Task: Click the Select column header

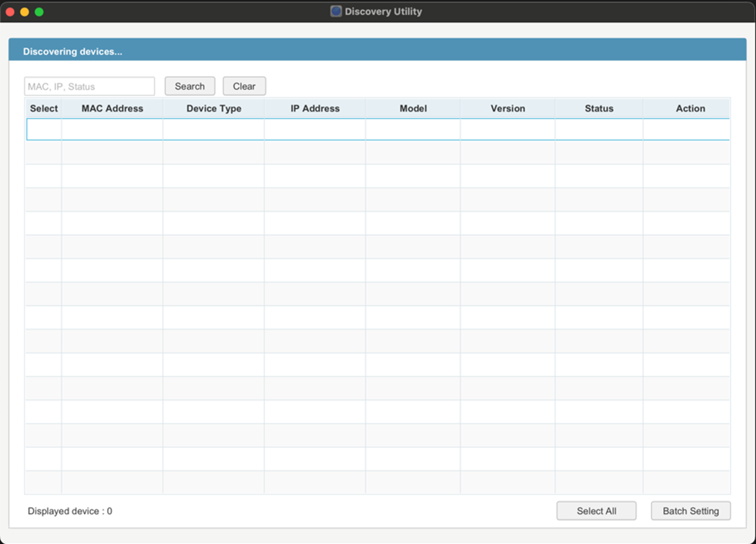Action: click(44, 109)
